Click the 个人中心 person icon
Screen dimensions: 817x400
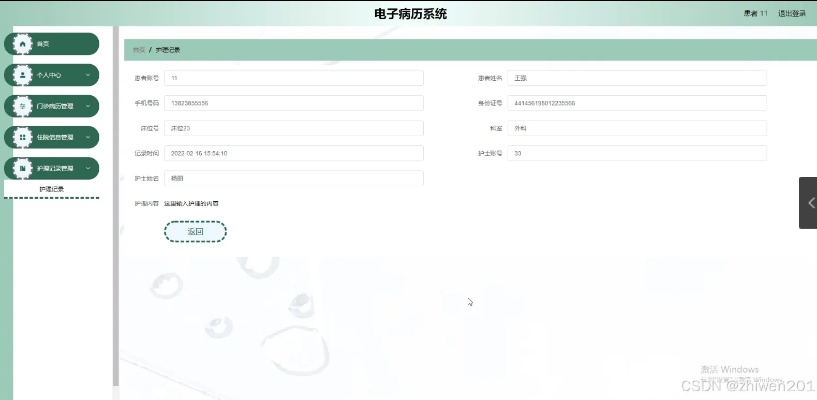(x=22, y=75)
